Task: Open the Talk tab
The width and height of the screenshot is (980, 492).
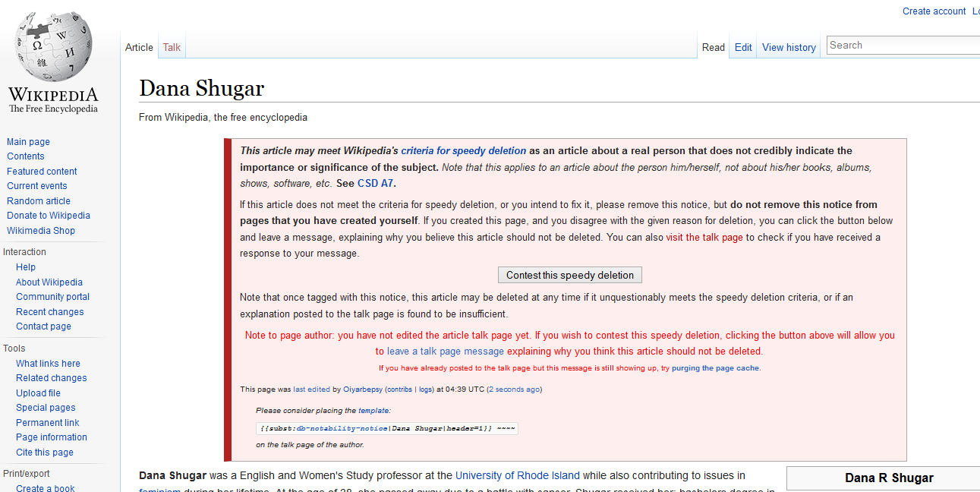Action: [172, 46]
